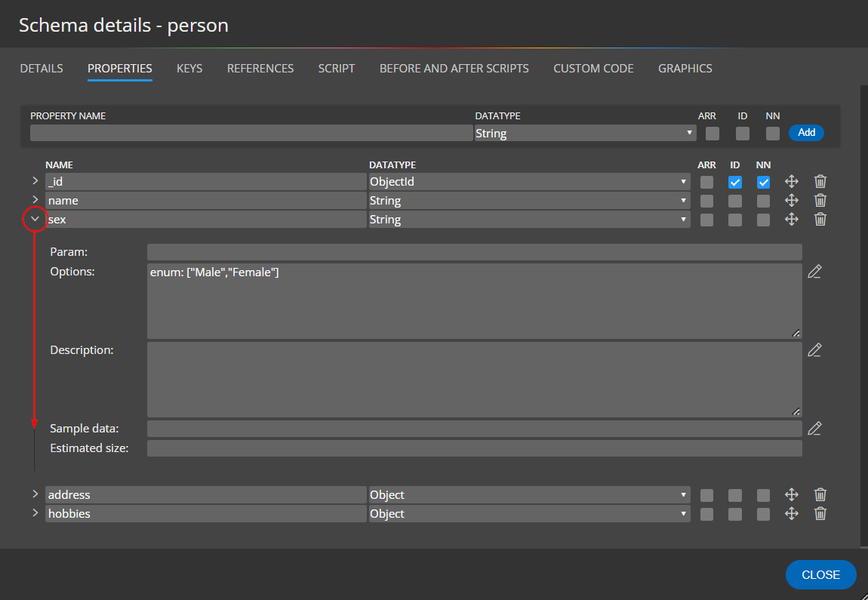This screenshot has width=868, height=600.
Task: Enable NN checkbox for name property
Action: (764, 201)
